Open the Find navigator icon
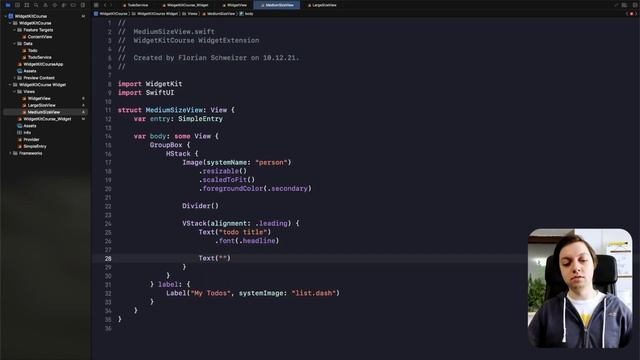The image size is (640, 360). (36, 5)
